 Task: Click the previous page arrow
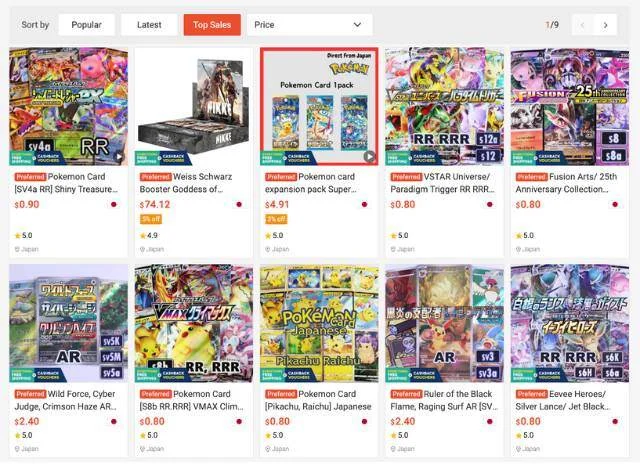pyautogui.click(x=582, y=25)
